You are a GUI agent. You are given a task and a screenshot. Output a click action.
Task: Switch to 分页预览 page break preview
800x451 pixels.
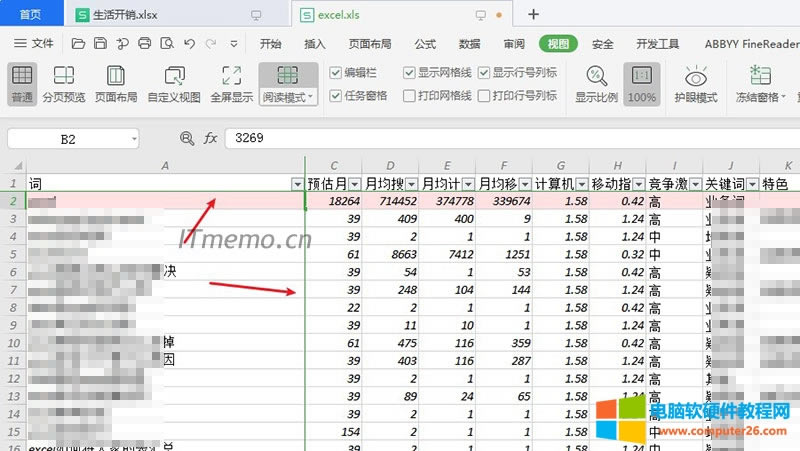tap(64, 84)
